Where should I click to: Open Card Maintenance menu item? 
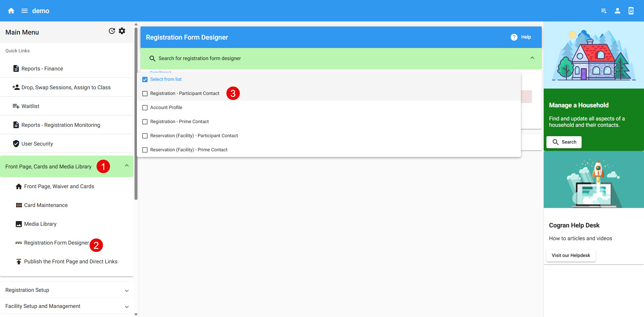[46, 205]
